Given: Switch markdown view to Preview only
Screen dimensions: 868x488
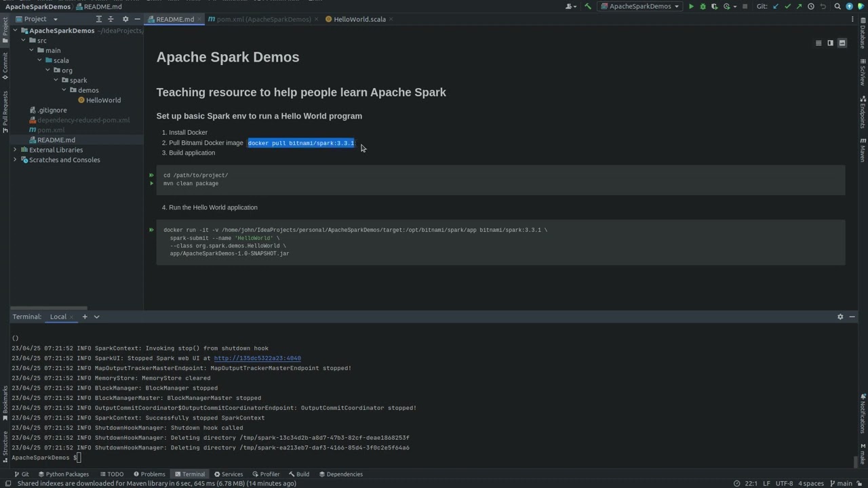Looking at the screenshot, I should [842, 43].
